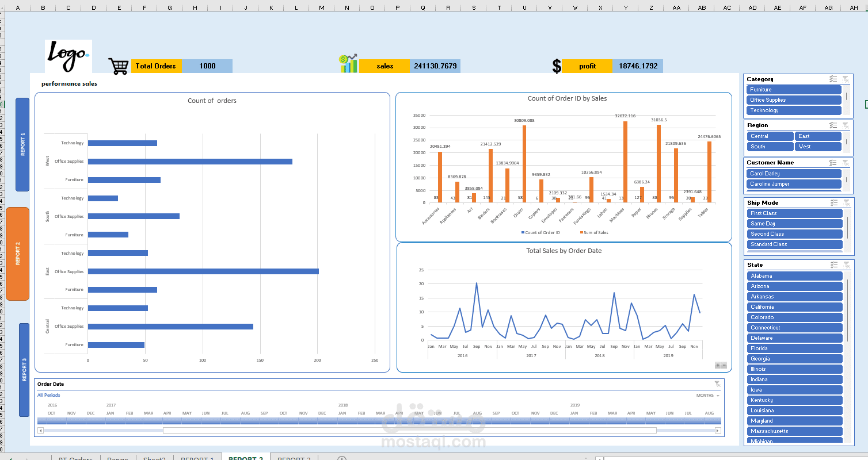Toggle the Central region filter
This screenshot has height=460, width=868.
pos(770,136)
